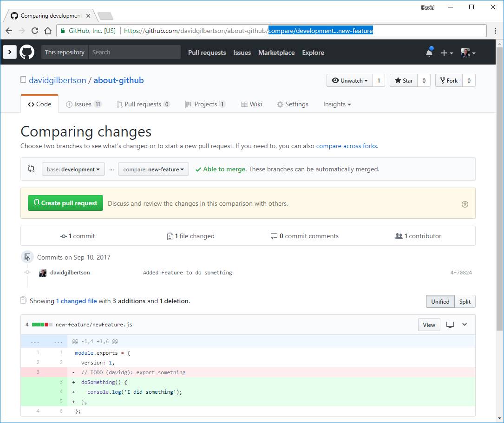Expand the left sidebar arrow icon
504x423 pixels.
10,52
